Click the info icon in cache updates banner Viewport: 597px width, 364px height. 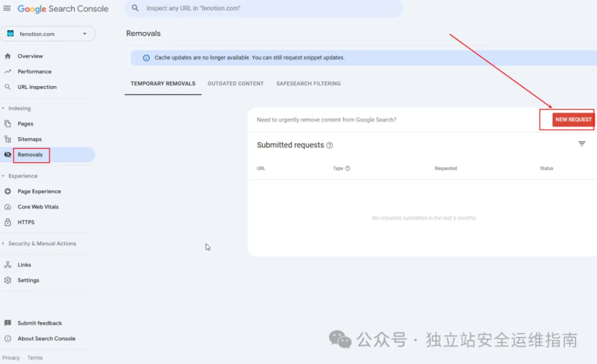coord(146,58)
